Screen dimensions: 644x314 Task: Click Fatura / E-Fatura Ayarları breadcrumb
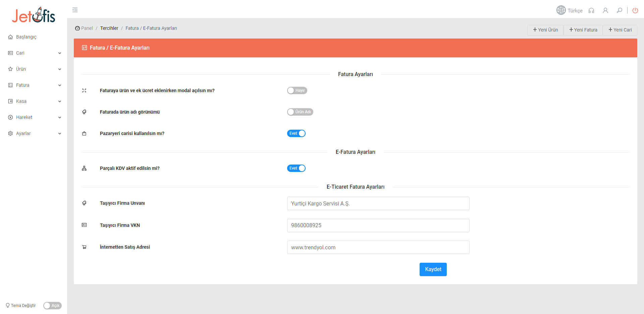(x=151, y=28)
